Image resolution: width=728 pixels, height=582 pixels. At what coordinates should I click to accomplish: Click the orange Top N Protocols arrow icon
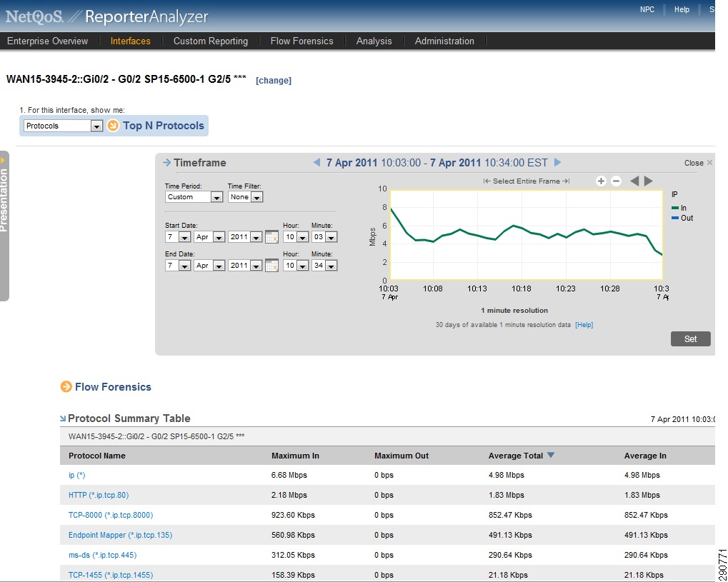pyautogui.click(x=113, y=125)
